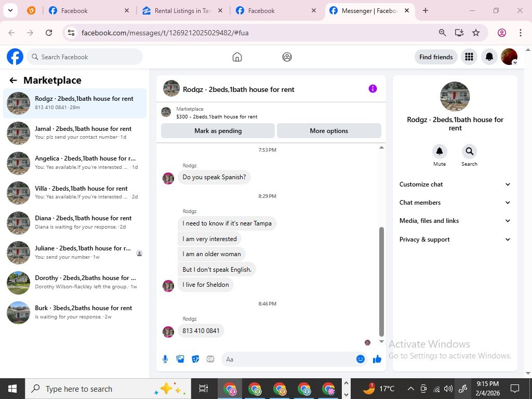Click Mark as pending button
Screen dimensions: 532x399
218,130
